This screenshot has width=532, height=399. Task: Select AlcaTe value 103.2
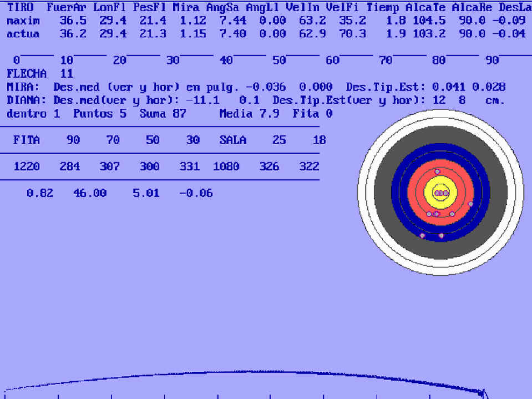[x=429, y=34]
